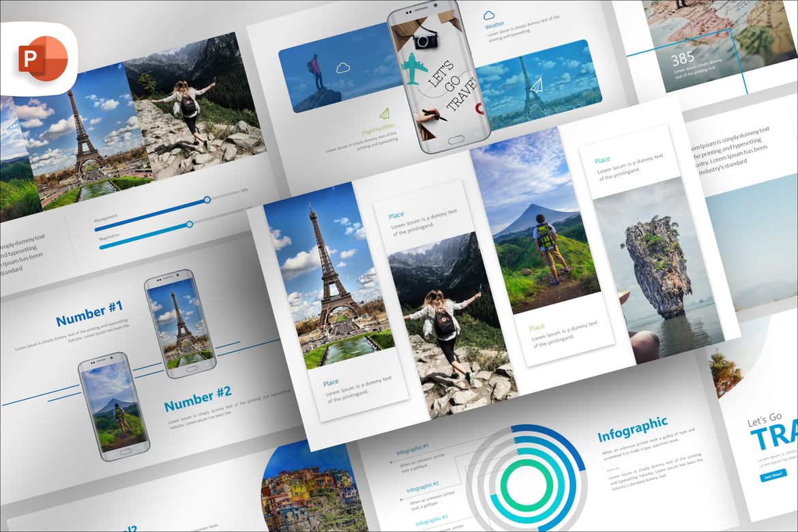Select the tall Eiffel Tower photo in center slide
The image size is (798, 532).
coord(329,276)
